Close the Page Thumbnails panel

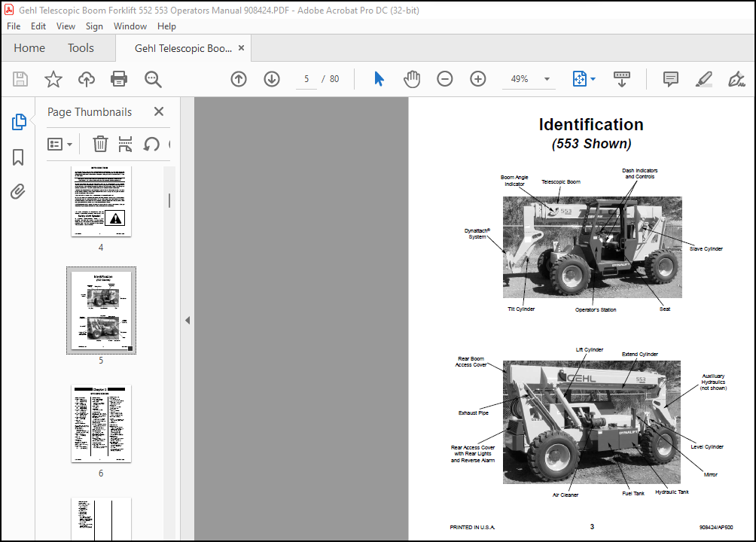coord(159,111)
